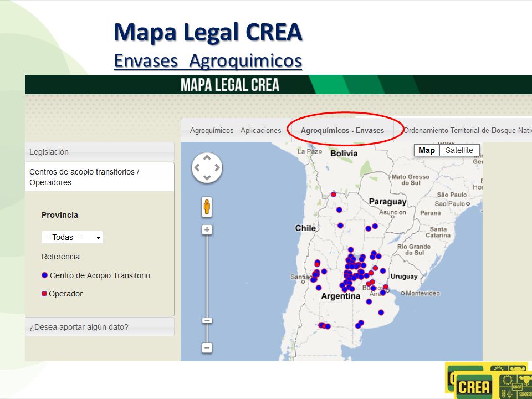Click the marker near Montevideo label's west
532x399 pixels.
coord(386,287)
